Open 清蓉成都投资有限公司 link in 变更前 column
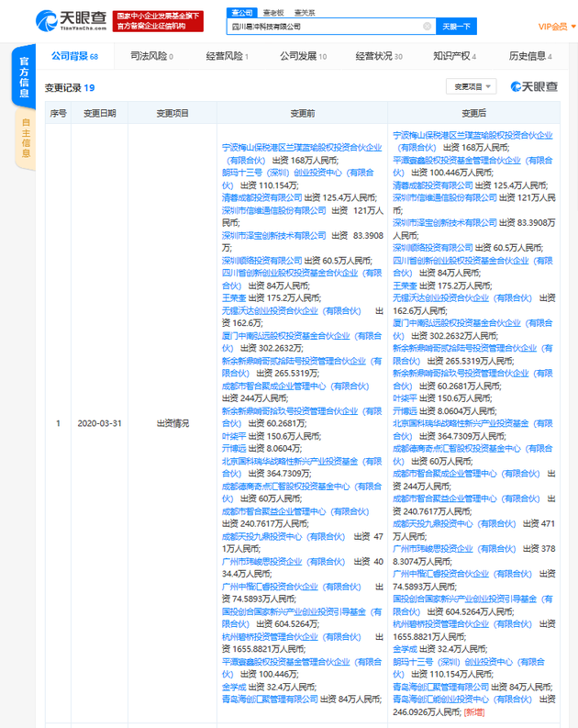This screenshot has height=728, width=578. click(261, 197)
